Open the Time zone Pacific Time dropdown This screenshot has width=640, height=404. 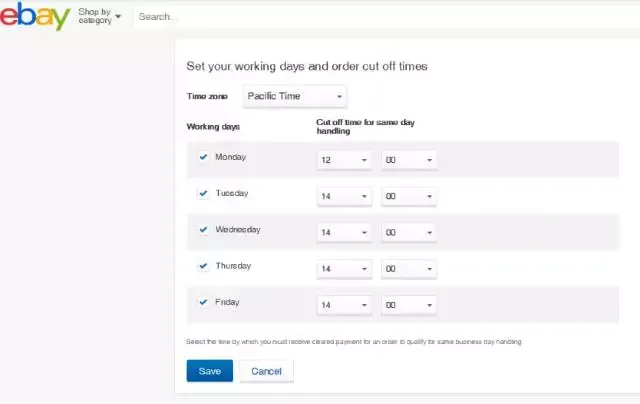tap(295, 96)
